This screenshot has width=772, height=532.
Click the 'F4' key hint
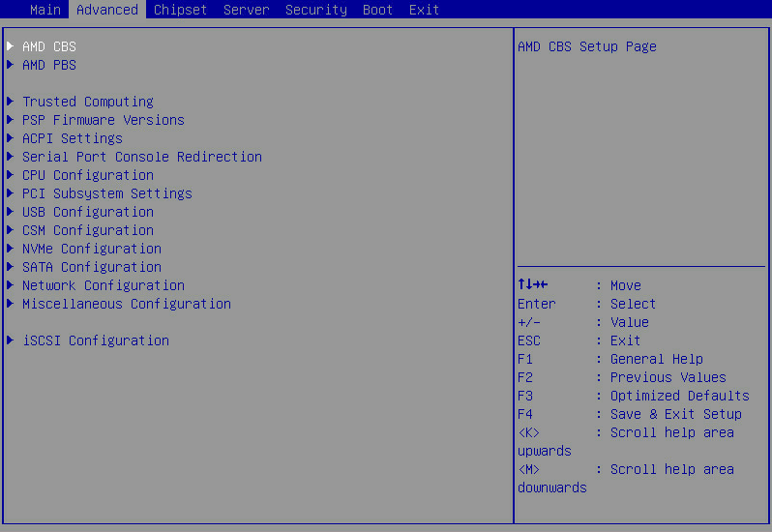tap(525, 414)
